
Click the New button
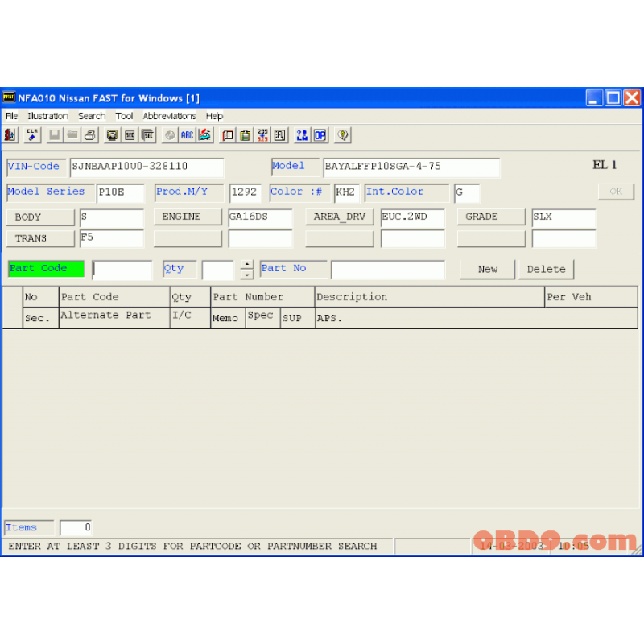(488, 270)
